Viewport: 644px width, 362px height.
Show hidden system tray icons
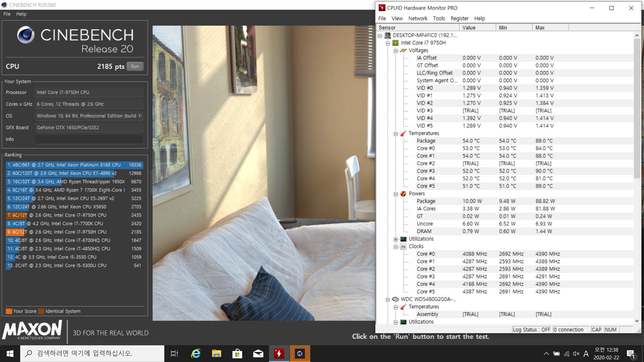[x=546, y=354]
